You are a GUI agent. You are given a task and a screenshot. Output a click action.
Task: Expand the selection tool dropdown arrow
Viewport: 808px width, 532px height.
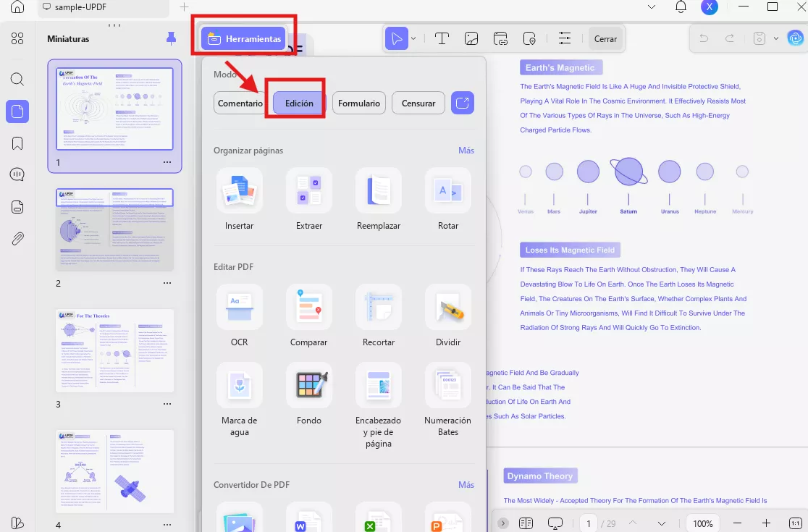click(413, 38)
